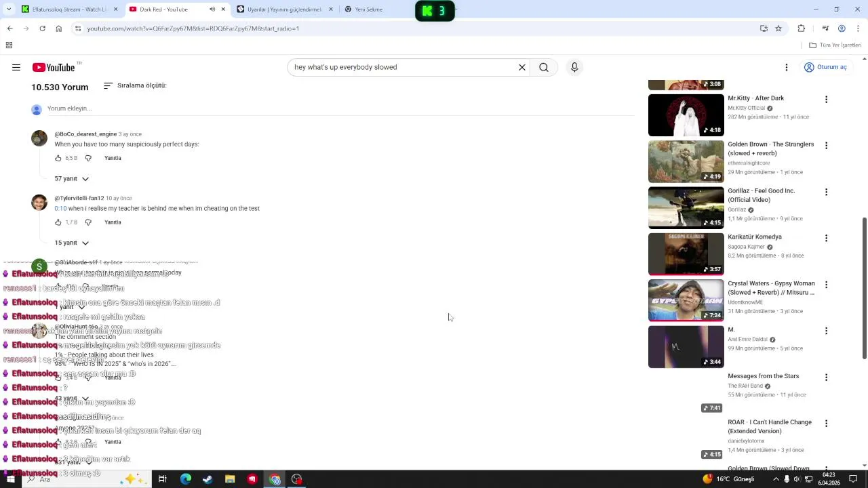Reply to the BoCo_dearest_engine comment
This screenshot has width=868, height=488.
(x=113, y=158)
